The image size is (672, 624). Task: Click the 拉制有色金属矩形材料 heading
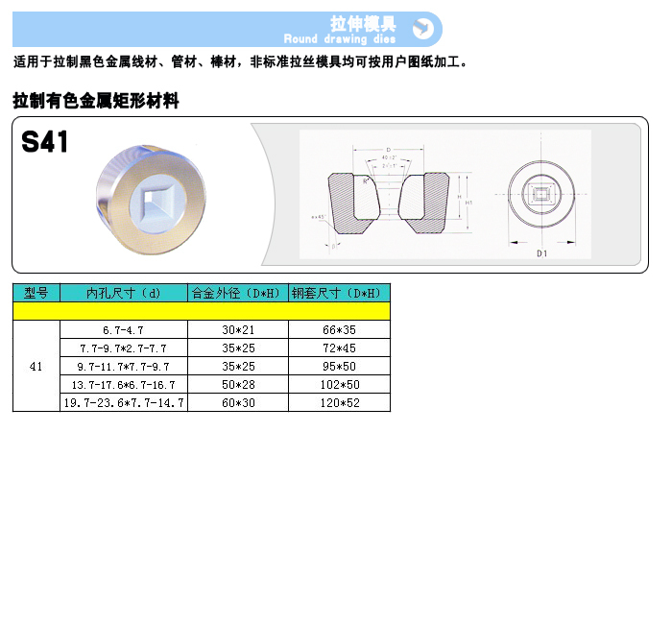pyautogui.click(x=96, y=100)
